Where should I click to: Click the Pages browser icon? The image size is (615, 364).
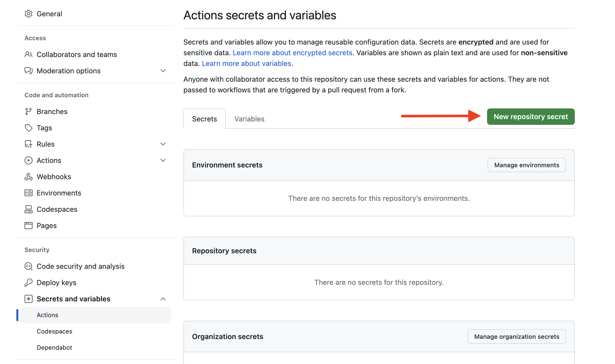29,226
